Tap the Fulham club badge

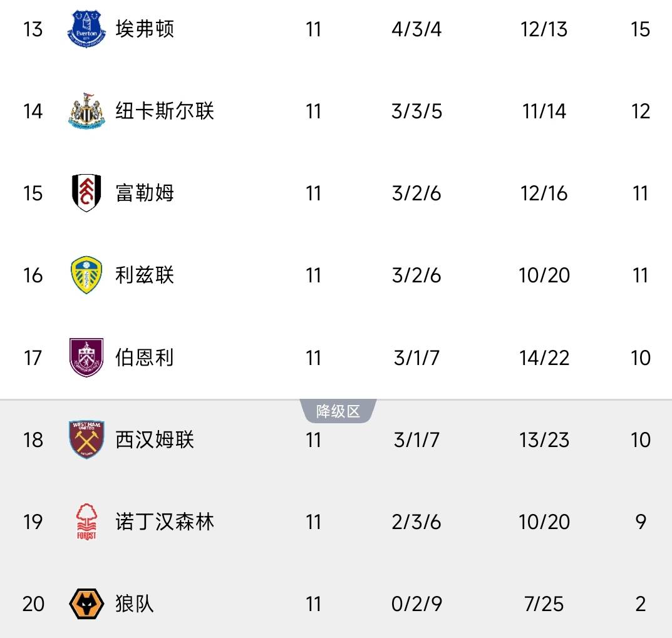tap(86, 193)
